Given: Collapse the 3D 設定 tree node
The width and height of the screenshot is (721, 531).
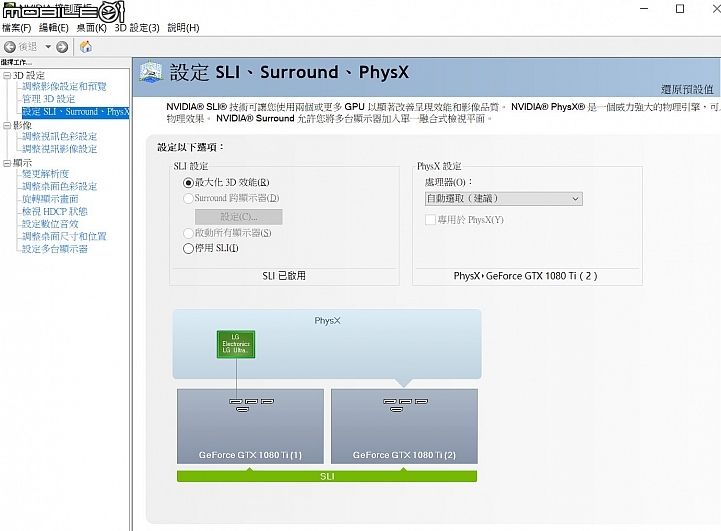Looking at the screenshot, I should click(7, 75).
